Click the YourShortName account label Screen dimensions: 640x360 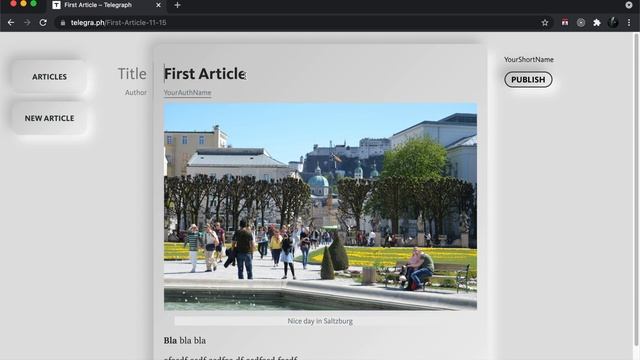[529, 60]
